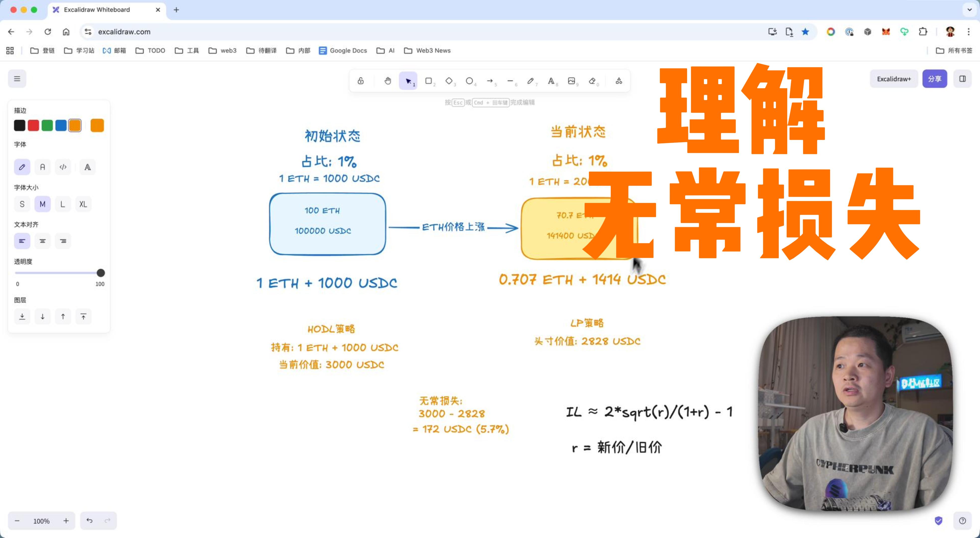Viewport: 980px width, 538px height.
Task: Select the Eraser tool
Action: pyautogui.click(x=592, y=81)
